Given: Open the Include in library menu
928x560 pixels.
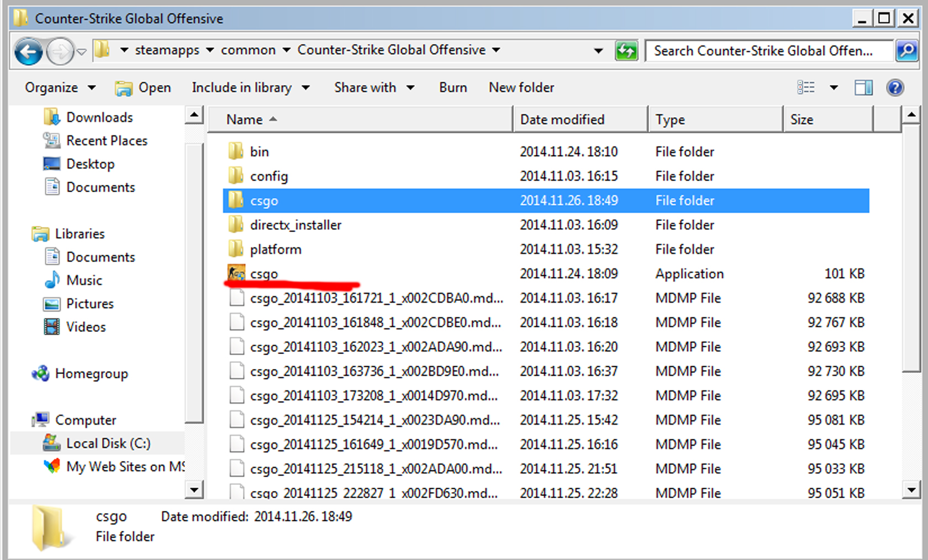Looking at the screenshot, I should pos(250,88).
